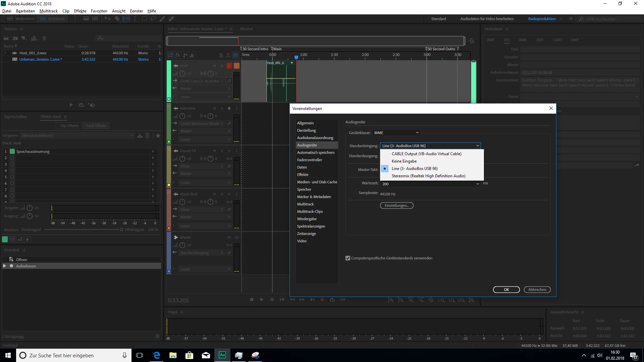Viewport: 644px width, 362px height.
Task: Adjust the Direktsignal/Effektsignal mix slider
Action: tap(121, 230)
